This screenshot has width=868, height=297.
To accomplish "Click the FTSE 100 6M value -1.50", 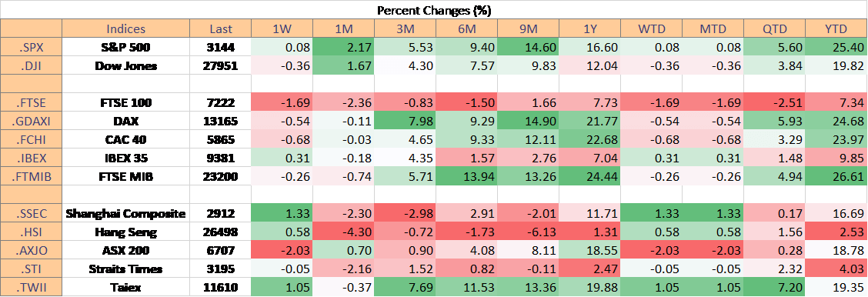I will 466,103.
